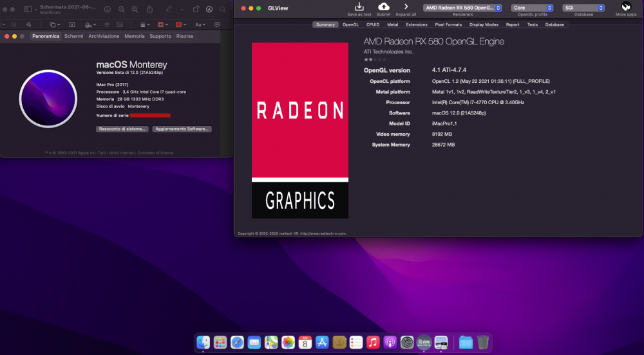
Task: Switch to the CPUID tab
Action: click(372, 24)
